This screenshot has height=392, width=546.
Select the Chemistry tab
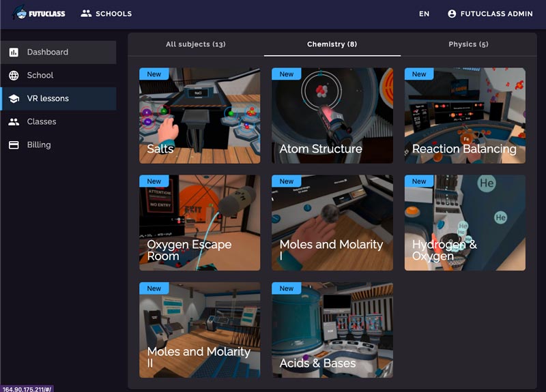[332, 44]
